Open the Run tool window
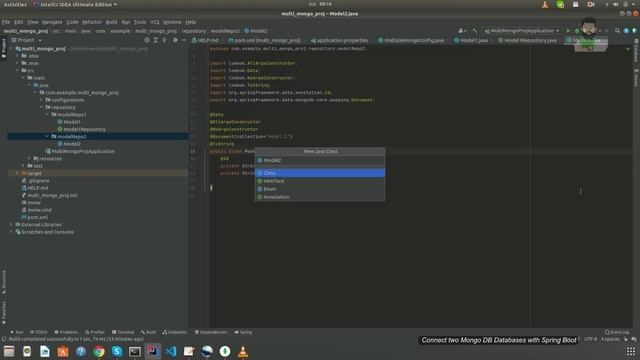This screenshot has width=640, height=360. point(17,332)
